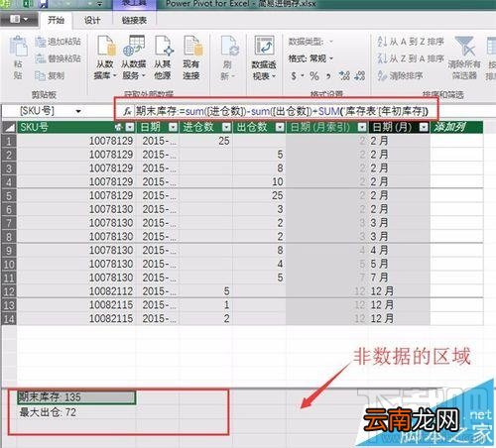Image resolution: width=496 pixels, height=448 pixels.
Task: Open From Data Service (从数据服务)
Action: coord(133,57)
